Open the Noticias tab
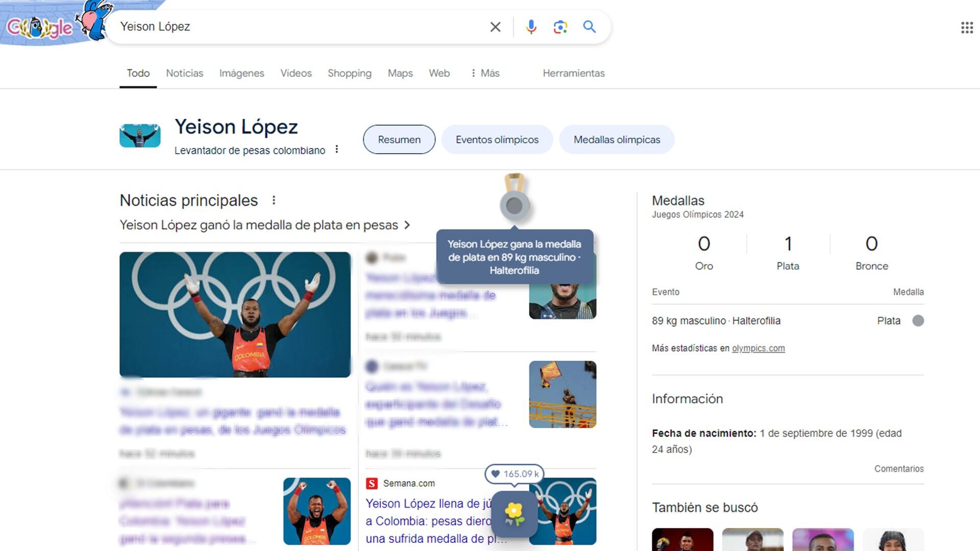This screenshot has width=980, height=551. tap(184, 73)
